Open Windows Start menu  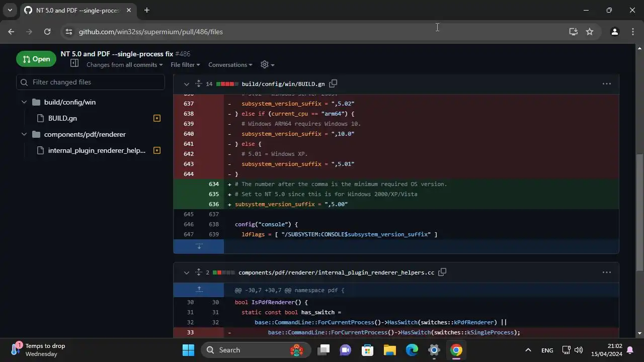[188, 350]
